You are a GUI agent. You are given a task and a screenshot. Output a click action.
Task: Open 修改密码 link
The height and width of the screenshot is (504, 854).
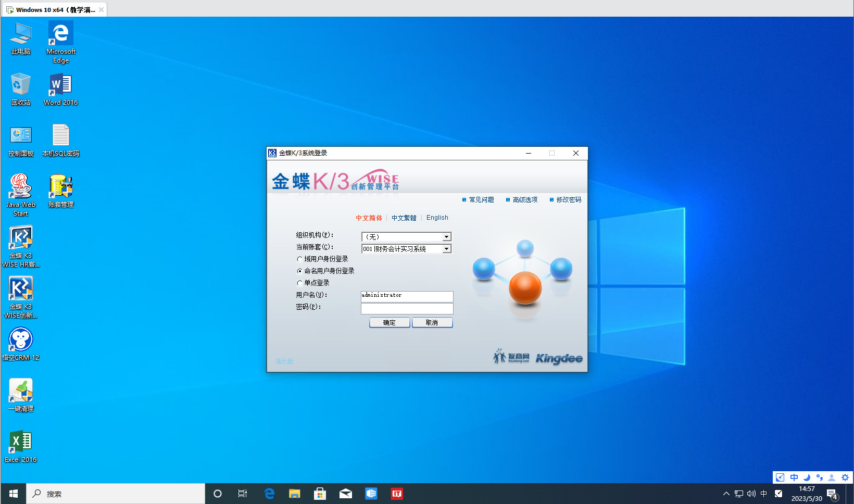pos(569,199)
